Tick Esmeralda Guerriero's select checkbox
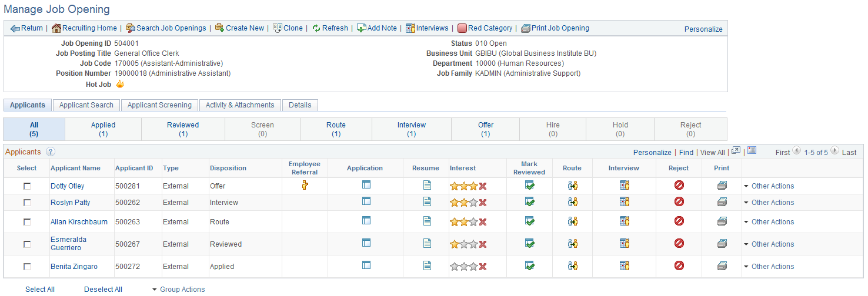 (26, 244)
